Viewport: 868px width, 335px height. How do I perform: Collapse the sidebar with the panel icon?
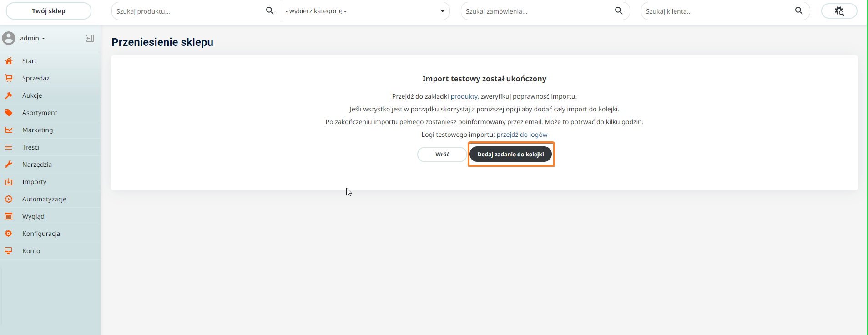(90, 38)
